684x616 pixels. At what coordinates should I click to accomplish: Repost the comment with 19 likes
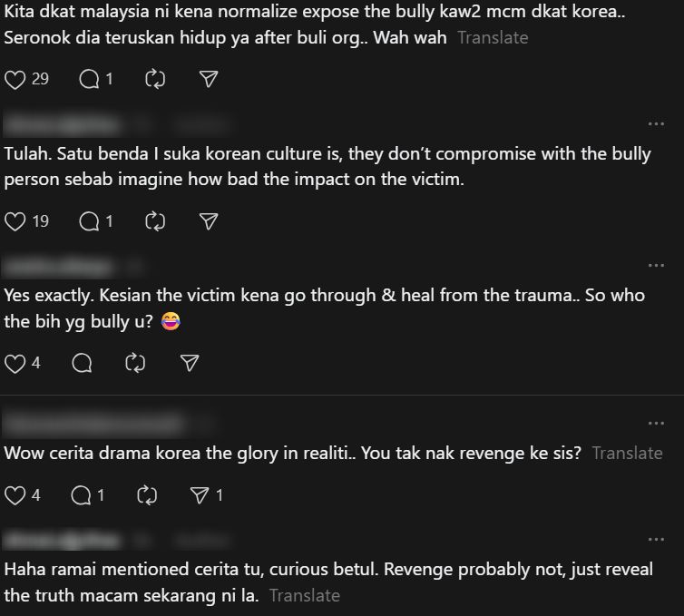tap(155, 221)
